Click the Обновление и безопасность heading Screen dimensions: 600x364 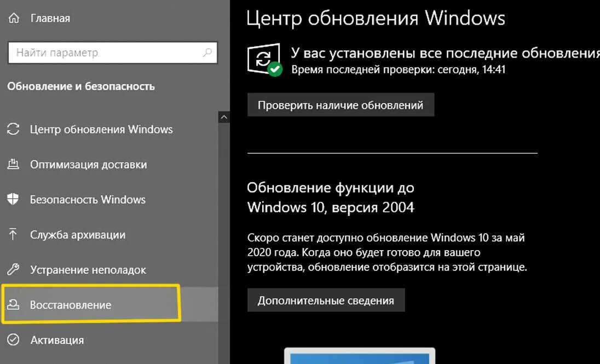(x=80, y=86)
